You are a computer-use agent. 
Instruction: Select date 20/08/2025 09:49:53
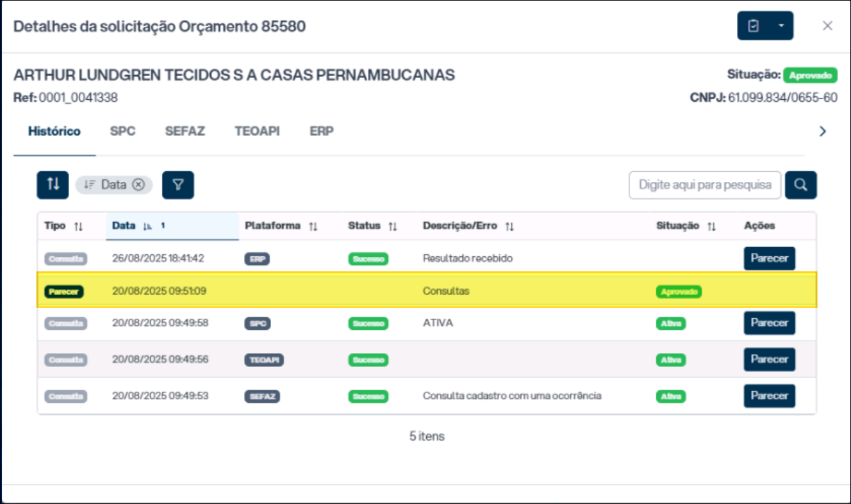coord(160,396)
